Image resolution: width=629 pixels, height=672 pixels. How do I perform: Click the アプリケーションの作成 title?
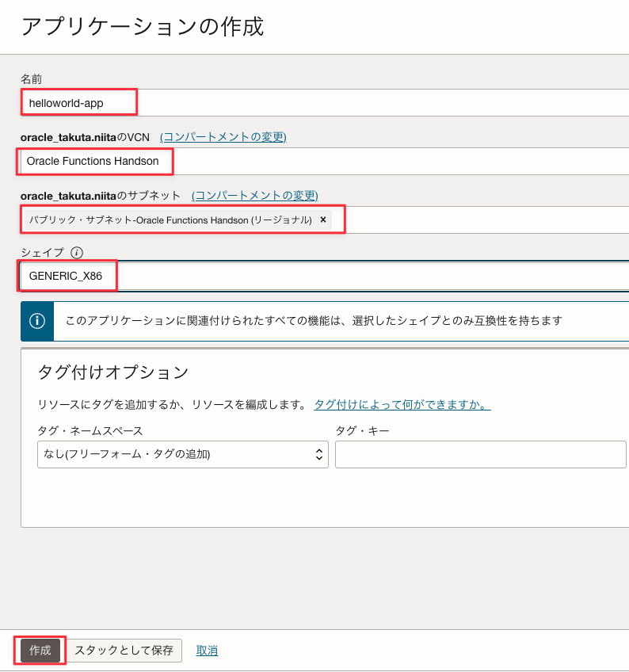click(x=143, y=26)
